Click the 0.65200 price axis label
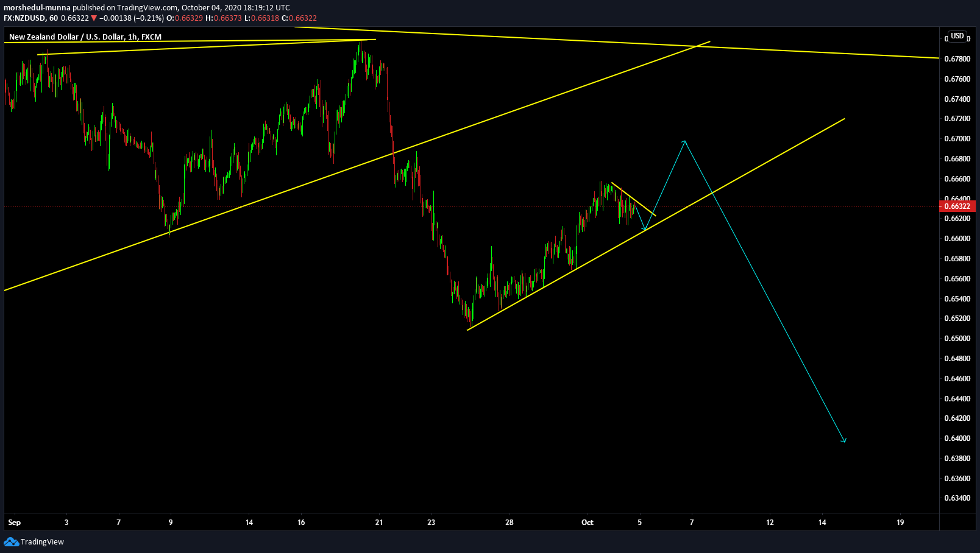The width and height of the screenshot is (980, 553). 957,319
